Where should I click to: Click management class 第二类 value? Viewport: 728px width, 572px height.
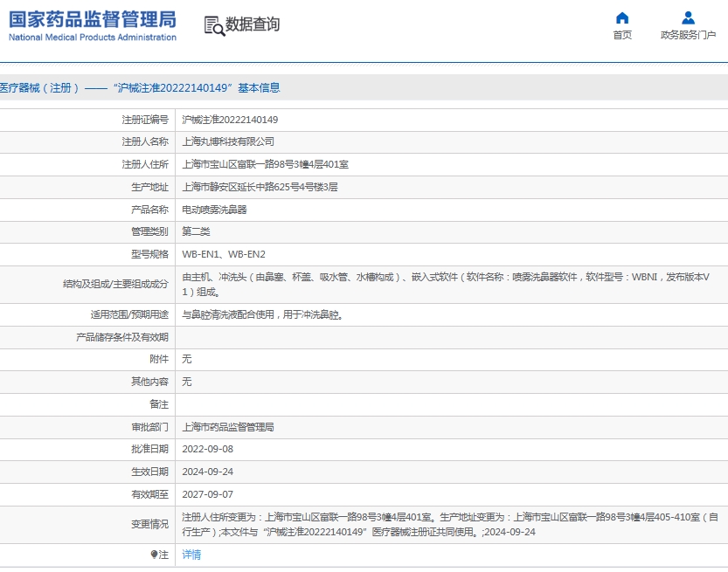pyautogui.click(x=196, y=231)
